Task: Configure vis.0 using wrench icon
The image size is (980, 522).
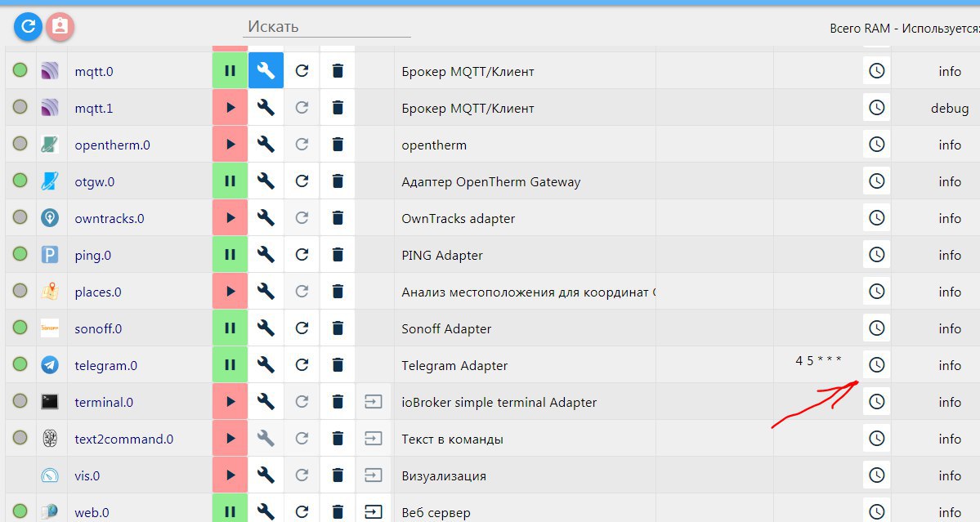Action: point(266,475)
